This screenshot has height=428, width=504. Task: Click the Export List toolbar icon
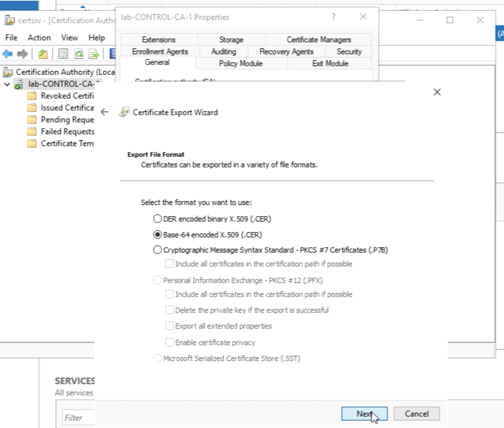tap(93, 54)
